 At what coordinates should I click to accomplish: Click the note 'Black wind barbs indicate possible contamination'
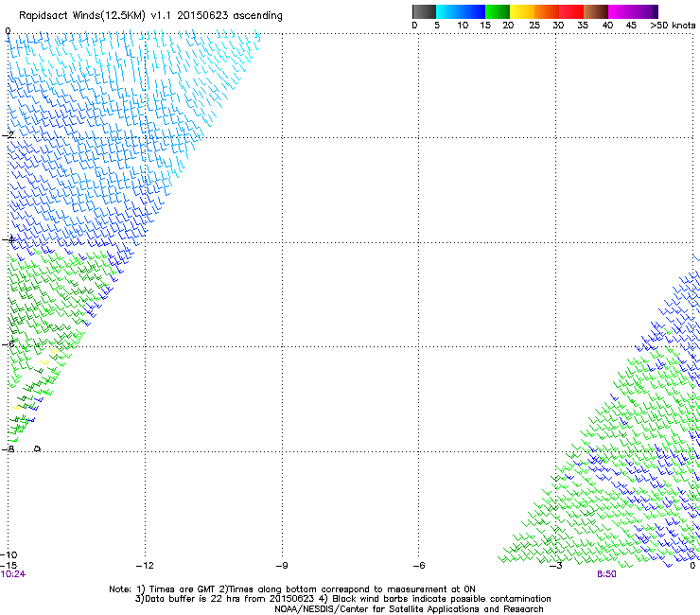(442, 599)
